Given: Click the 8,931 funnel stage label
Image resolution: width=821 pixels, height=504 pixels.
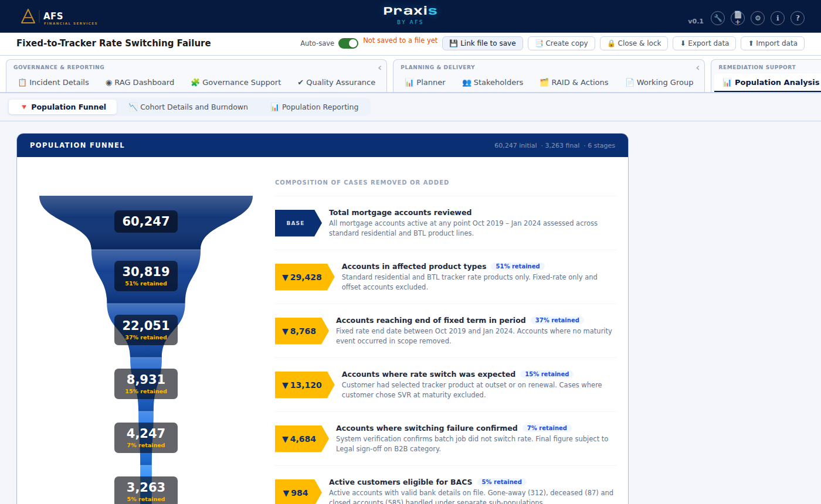Looking at the screenshot, I should coord(146,384).
